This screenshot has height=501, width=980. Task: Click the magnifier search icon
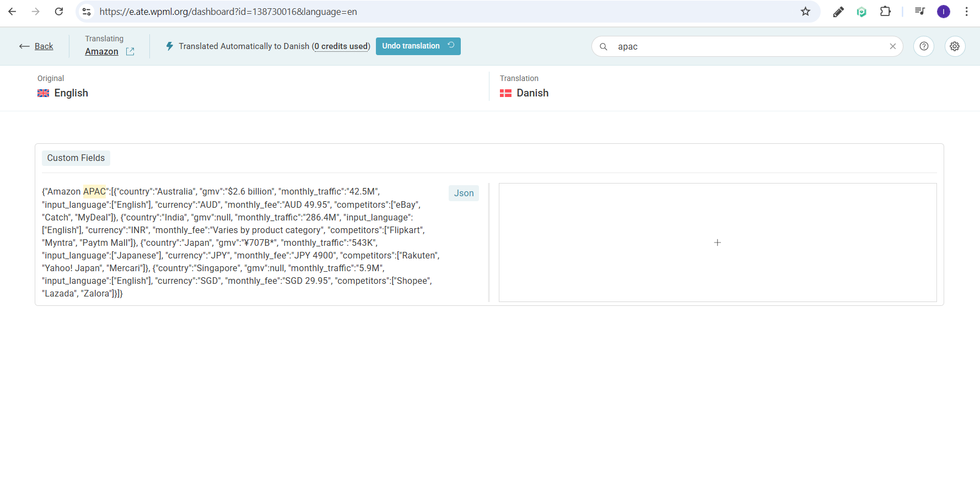tap(604, 46)
